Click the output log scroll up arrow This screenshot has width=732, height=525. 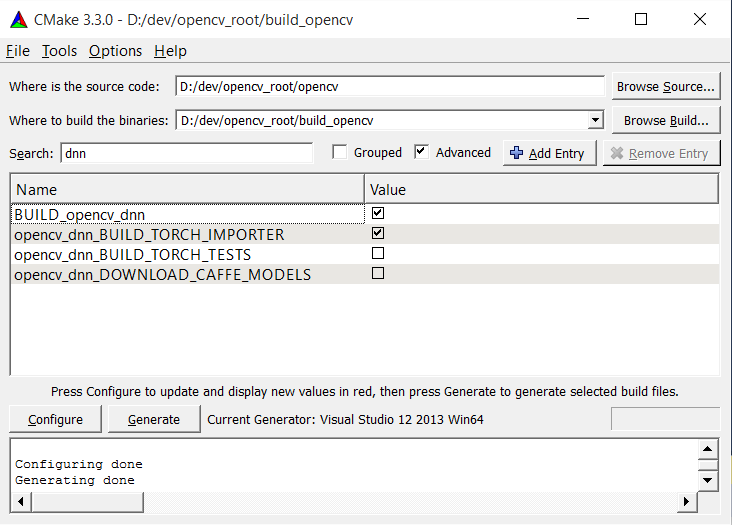click(708, 449)
